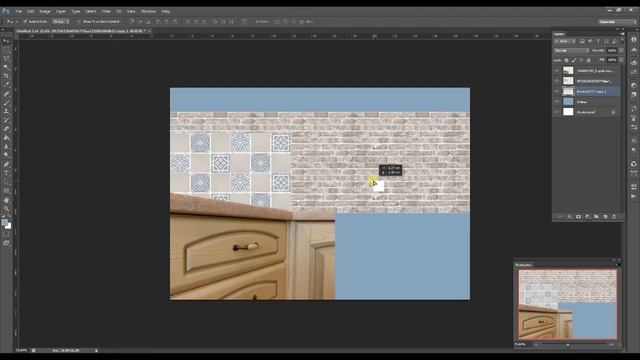Select the Move tool in the toolbox
The width and height of the screenshot is (640, 360).
tap(6, 41)
